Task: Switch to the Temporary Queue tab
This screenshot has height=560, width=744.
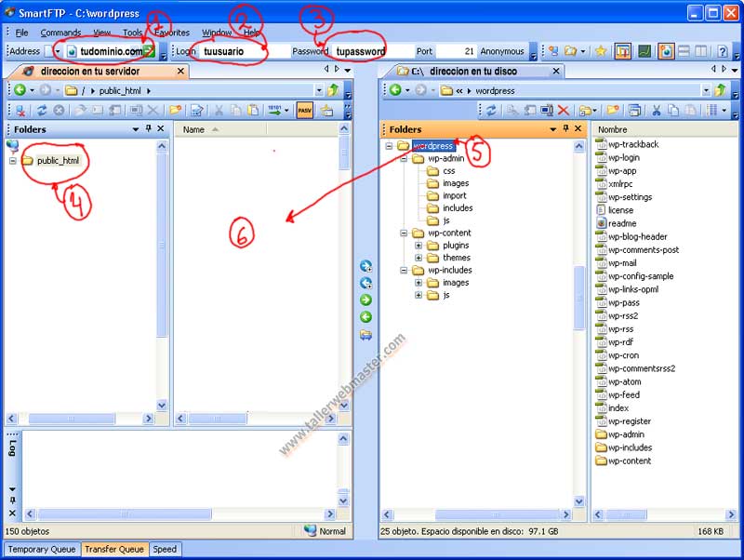Action: [x=42, y=549]
